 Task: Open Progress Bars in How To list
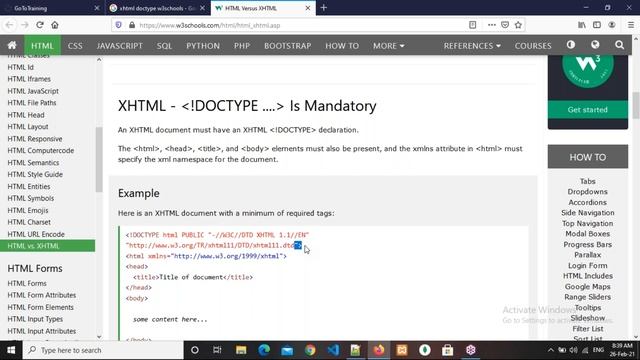coord(587,244)
